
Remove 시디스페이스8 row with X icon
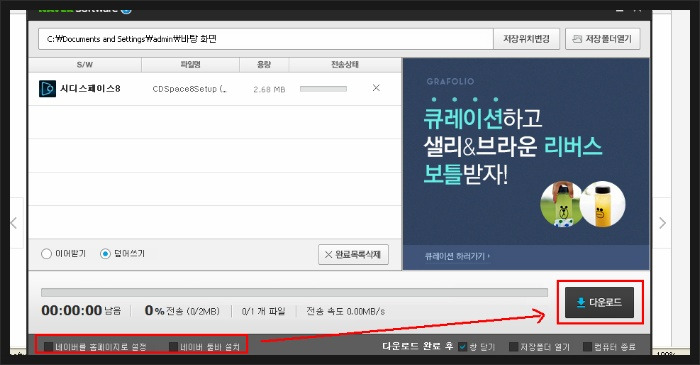pyautogui.click(x=376, y=88)
